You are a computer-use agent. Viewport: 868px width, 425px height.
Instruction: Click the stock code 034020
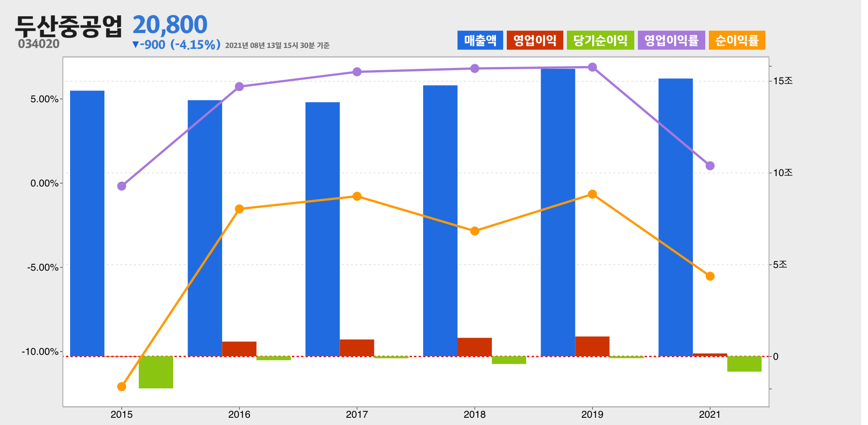click(39, 44)
